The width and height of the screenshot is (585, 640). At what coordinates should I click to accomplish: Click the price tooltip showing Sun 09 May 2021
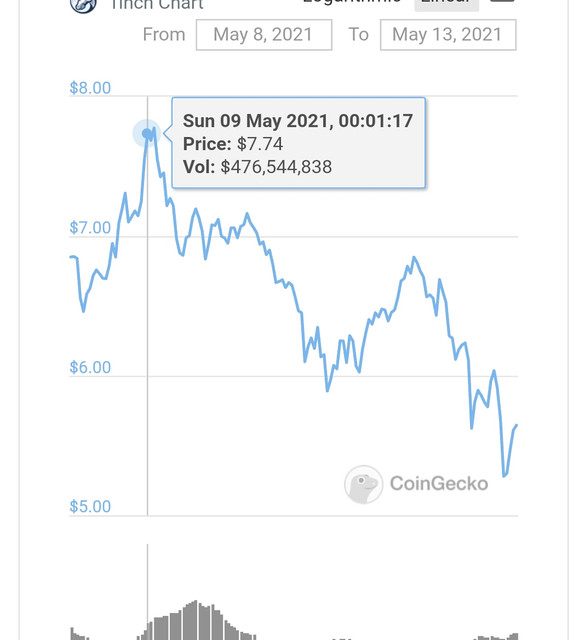click(x=298, y=143)
